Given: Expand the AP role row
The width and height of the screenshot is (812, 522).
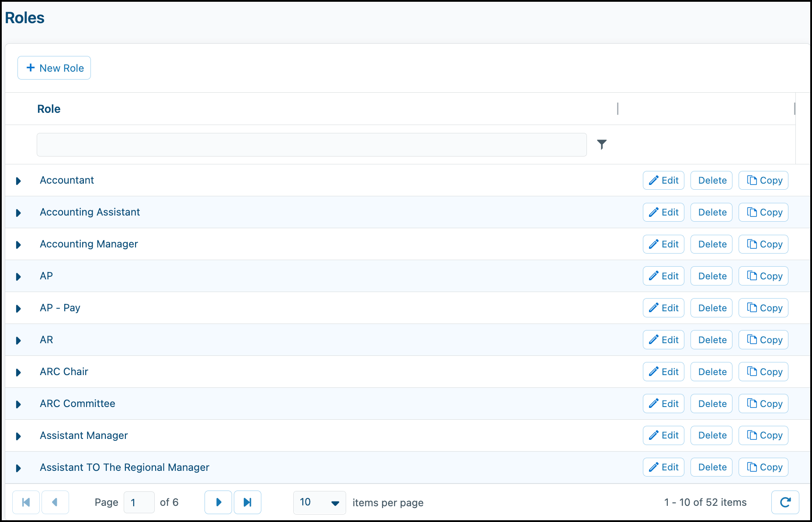Looking at the screenshot, I should pos(18,277).
